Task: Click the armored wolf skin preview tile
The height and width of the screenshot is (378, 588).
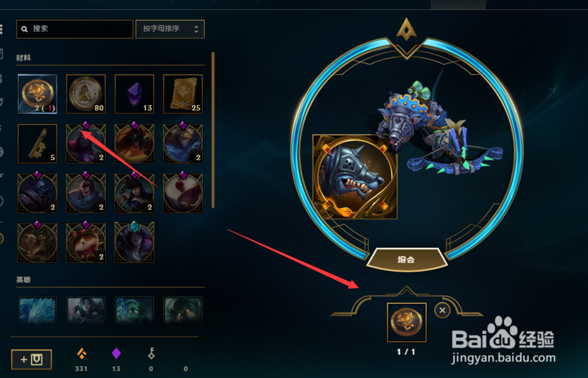Action: [355, 176]
